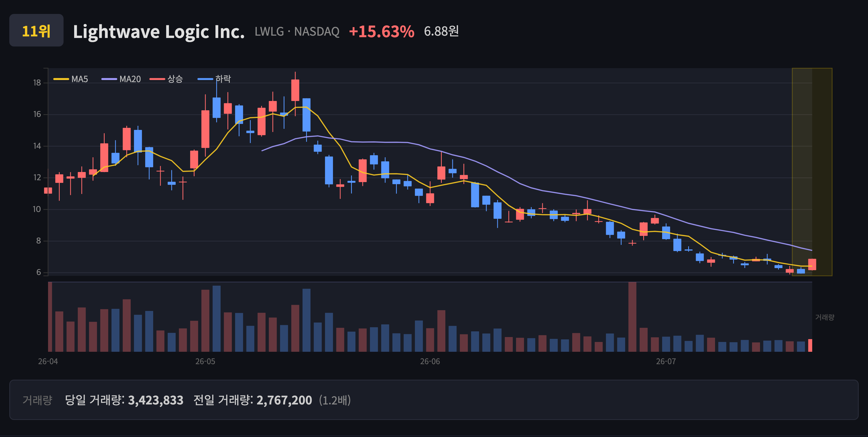Toggle the 상승 legend entry

click(x=166, y=79)
